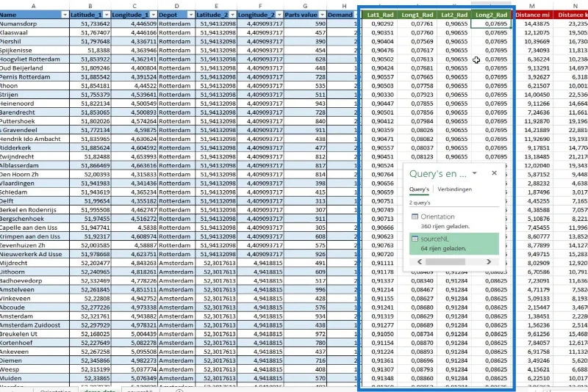Select column E header

[216, 6]
